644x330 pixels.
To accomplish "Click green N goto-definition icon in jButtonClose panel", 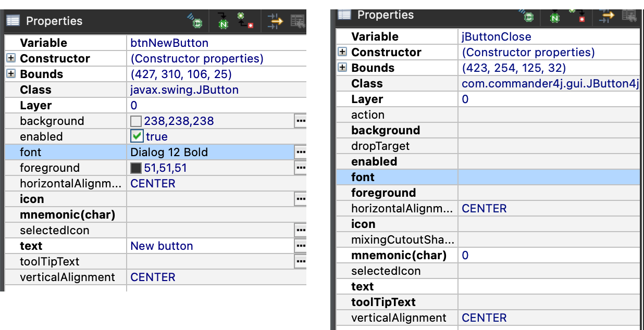I will [555, 16].
